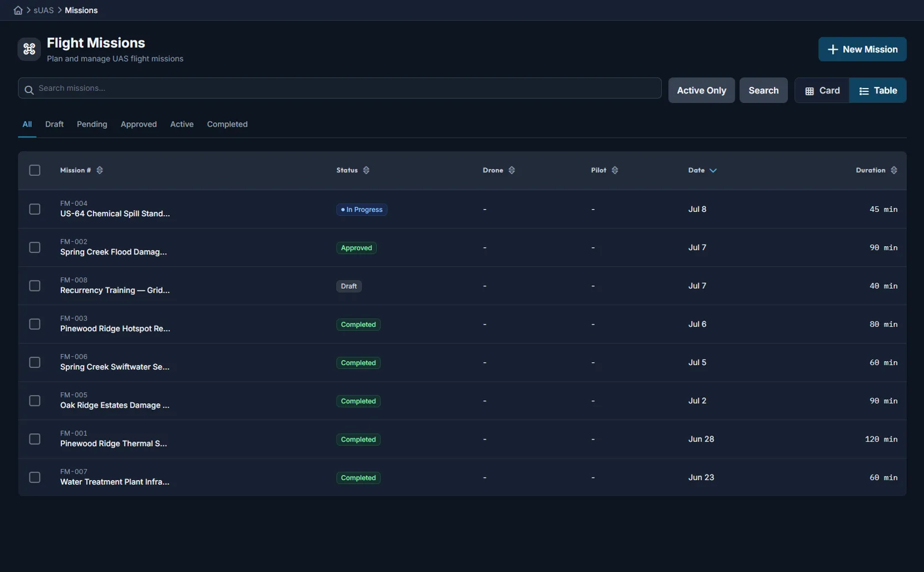Click the Jun 23 date cell
This screenshot has width=924, height=572.
coord(701,477)
